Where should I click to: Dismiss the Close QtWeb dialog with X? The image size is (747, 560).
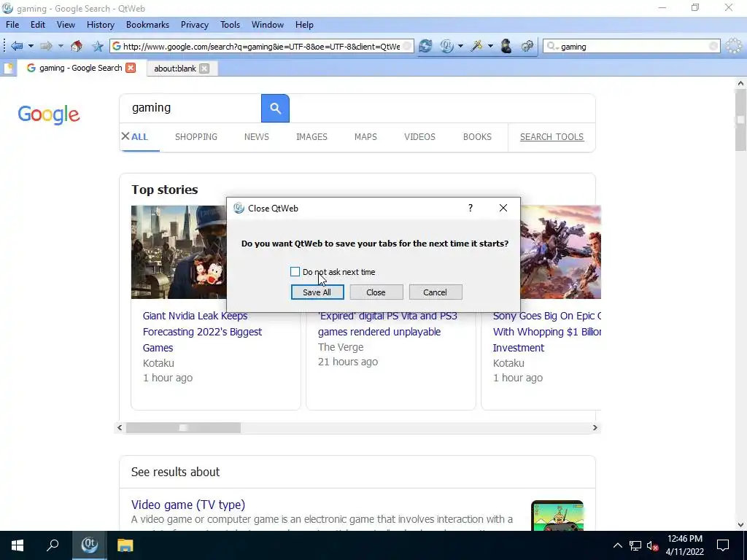(503, 208)
